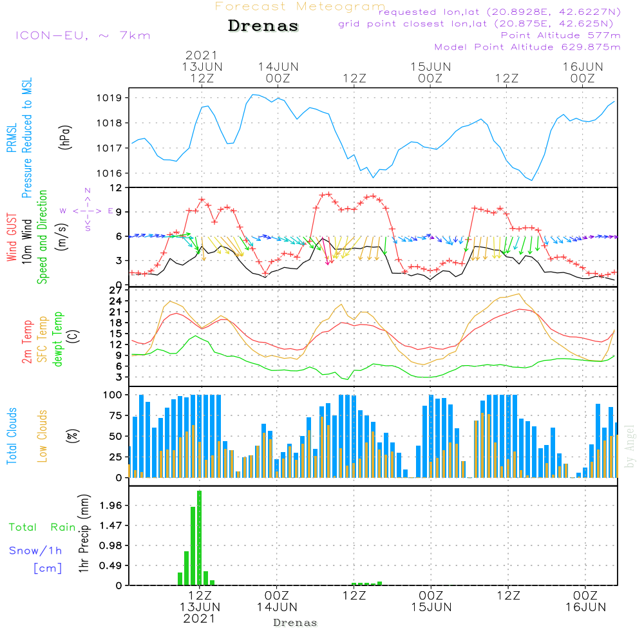Click the '18' temperature tick value

[115, 323]
